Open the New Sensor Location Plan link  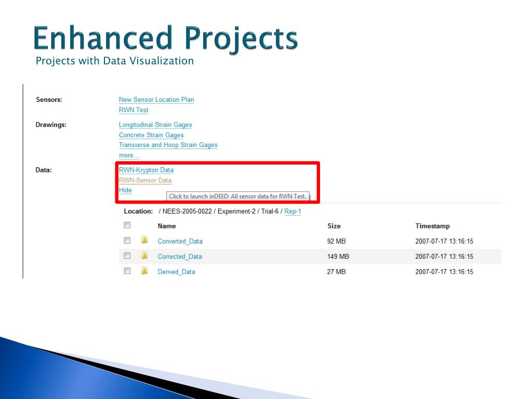156,100
